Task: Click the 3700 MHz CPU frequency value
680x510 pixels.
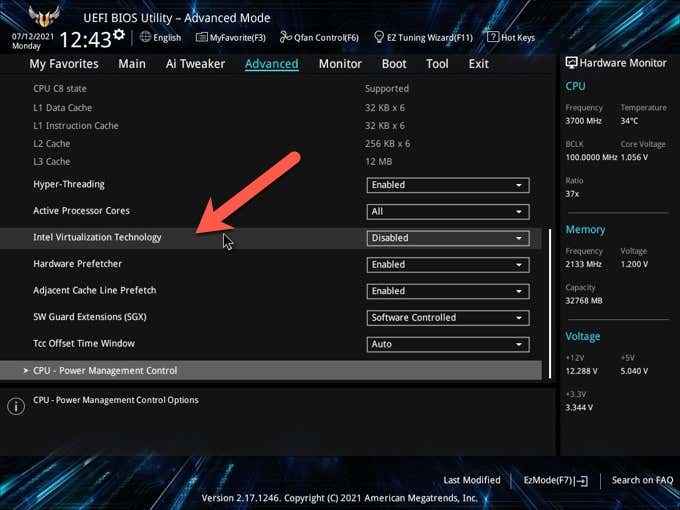Action: (x=583, y=121)
